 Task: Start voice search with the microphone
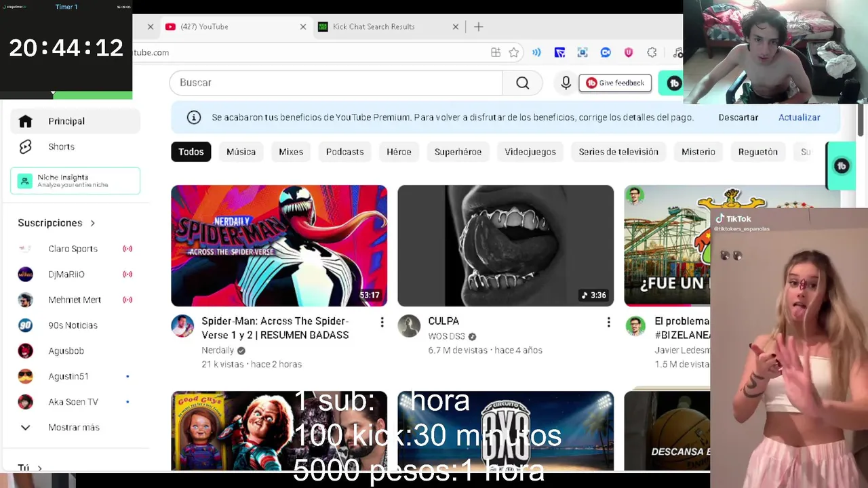[566, 83]
